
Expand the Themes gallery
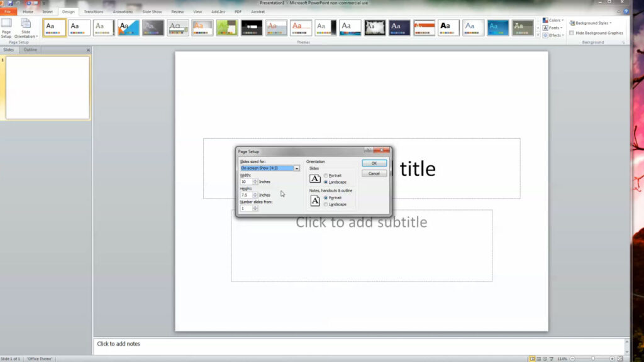539,36
